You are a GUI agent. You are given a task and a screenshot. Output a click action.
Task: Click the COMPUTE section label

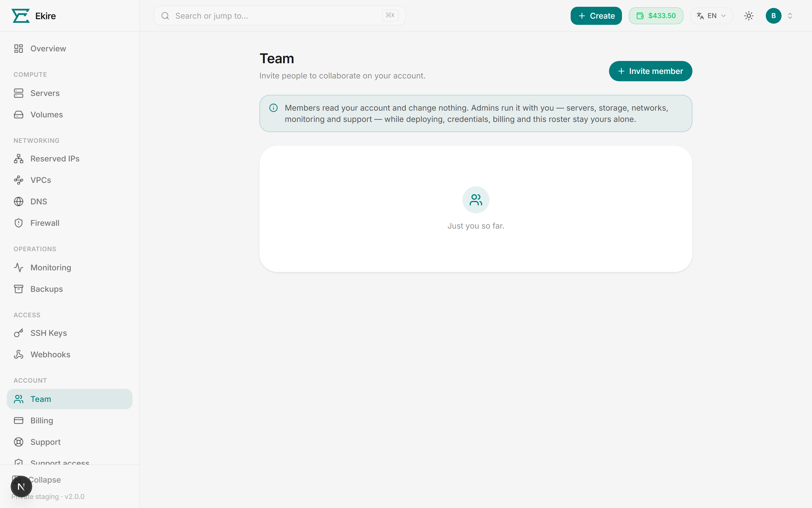coord(30,75)
